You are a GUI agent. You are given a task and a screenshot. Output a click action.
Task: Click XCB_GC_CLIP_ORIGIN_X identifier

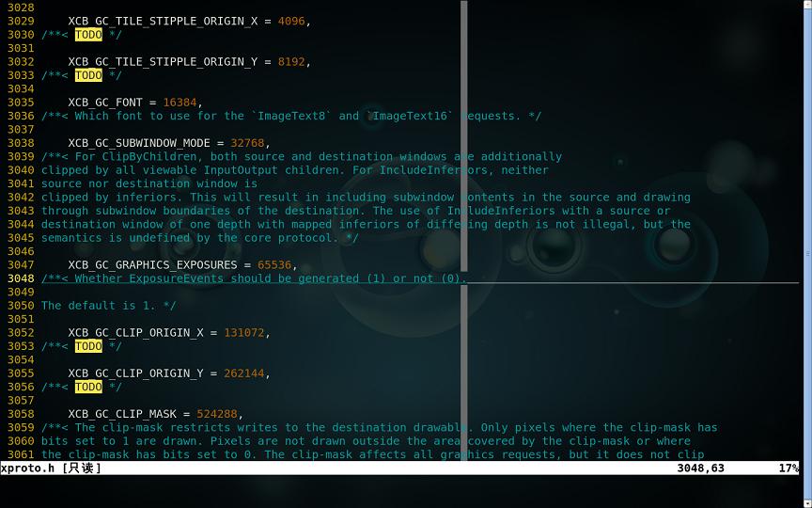(x=135, y=333)
